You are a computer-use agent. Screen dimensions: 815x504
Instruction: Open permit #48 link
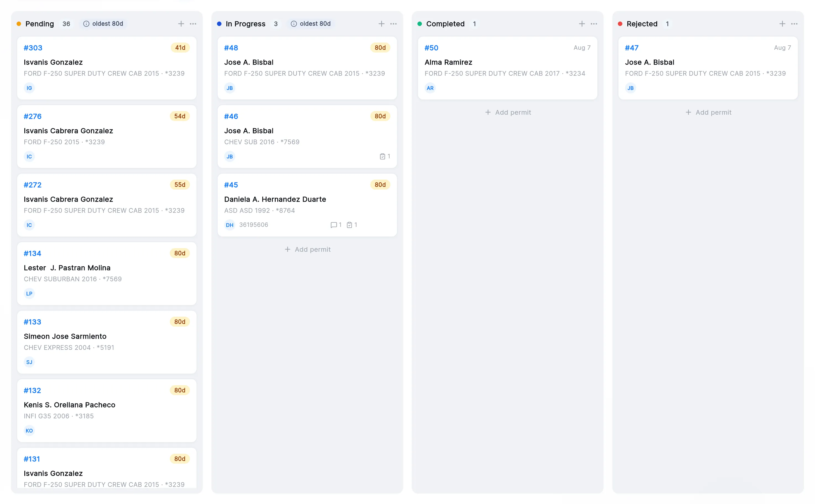click(231, 48)
